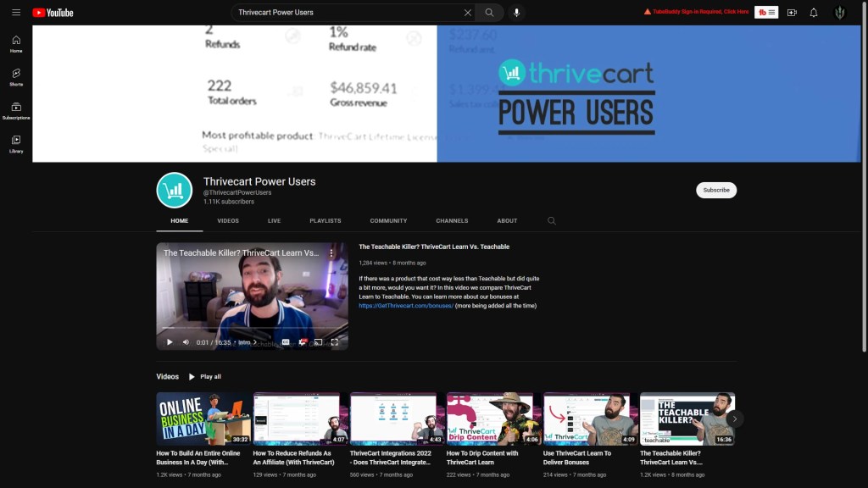Mute the featured video's volume
Viewport: 868px width, 488px height.
tap(186, 342)
